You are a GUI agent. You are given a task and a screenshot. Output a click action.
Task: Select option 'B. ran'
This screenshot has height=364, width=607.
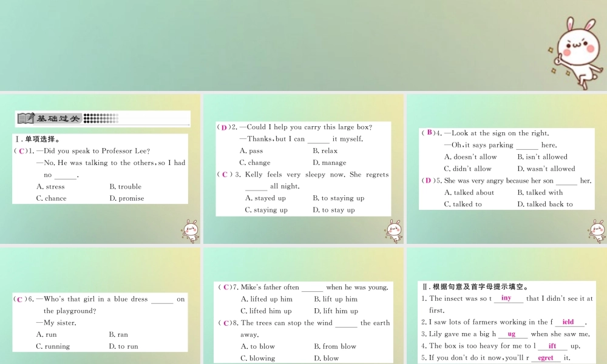tap(118, 335)
